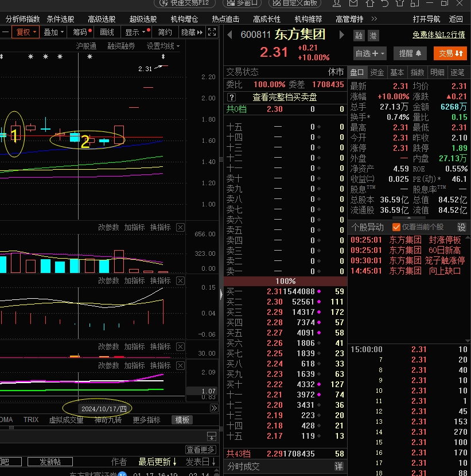Screen dimensions: 471x476
Task: Select the 神奇九转 indicator tab
Action: click(x=108, y=420)
